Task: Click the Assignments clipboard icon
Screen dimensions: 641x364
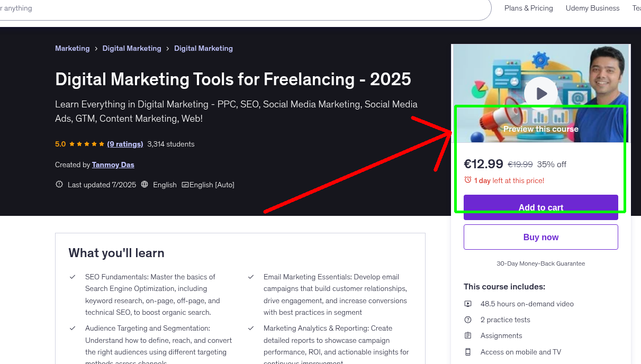Action: pos(468,335)
